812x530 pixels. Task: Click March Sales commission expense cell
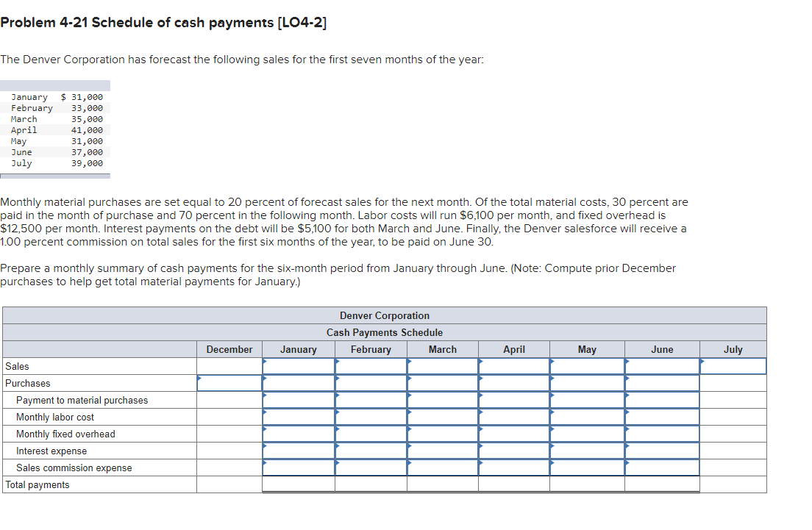[x=443, y=468]
